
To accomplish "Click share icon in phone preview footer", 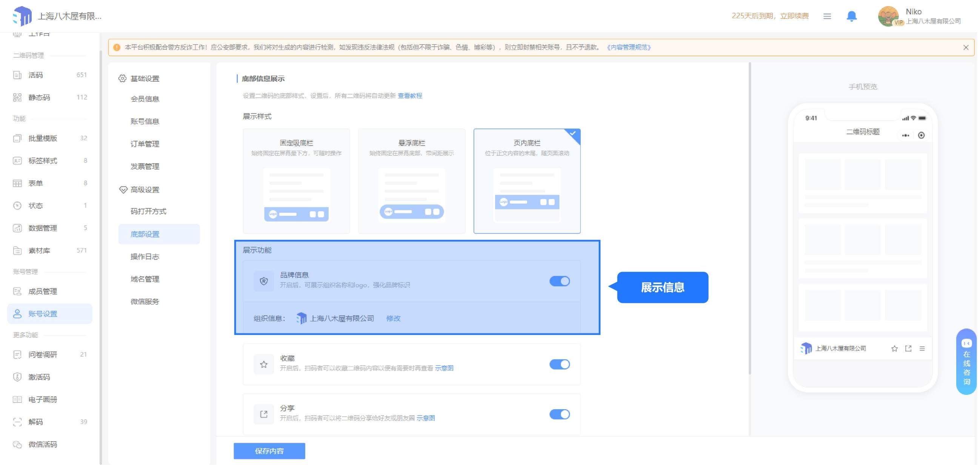I will [908, 348].
